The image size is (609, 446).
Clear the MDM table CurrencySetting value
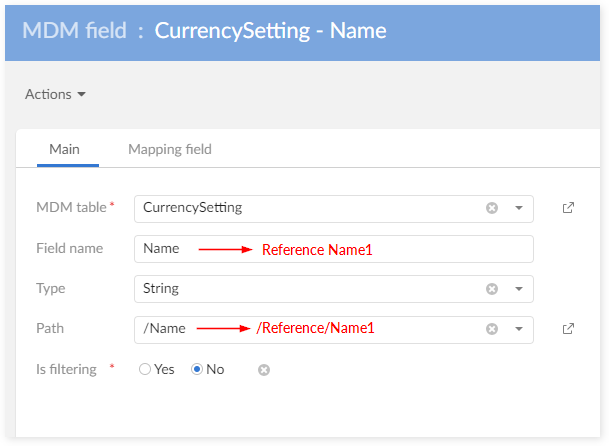(x=492, y=208)
